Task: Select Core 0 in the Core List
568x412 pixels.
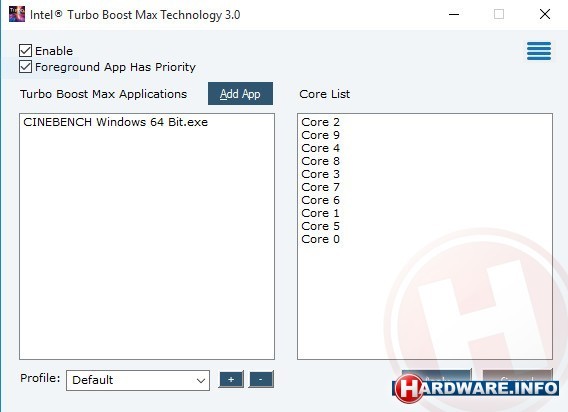Action: (321, 240)
